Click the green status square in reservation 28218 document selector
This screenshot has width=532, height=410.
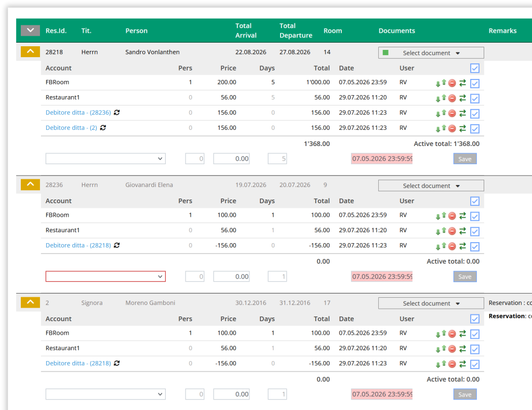pyautogui.click(x=385, y=52)
